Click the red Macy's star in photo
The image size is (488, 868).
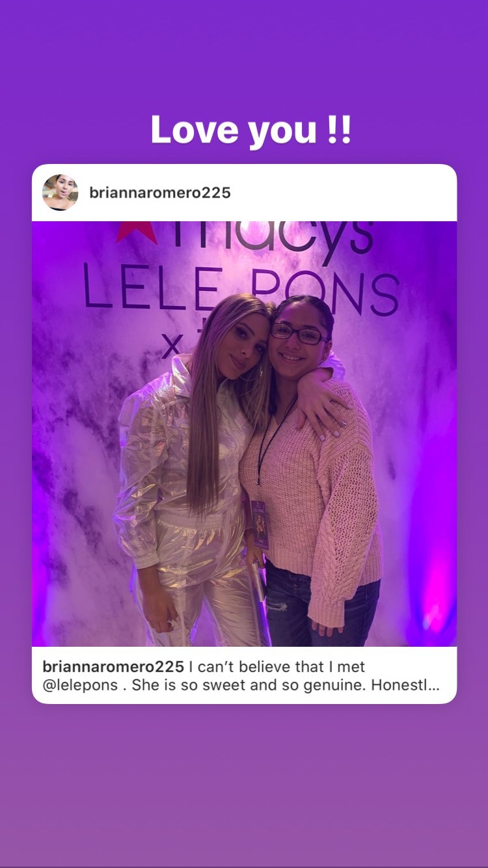coord(135,232)
